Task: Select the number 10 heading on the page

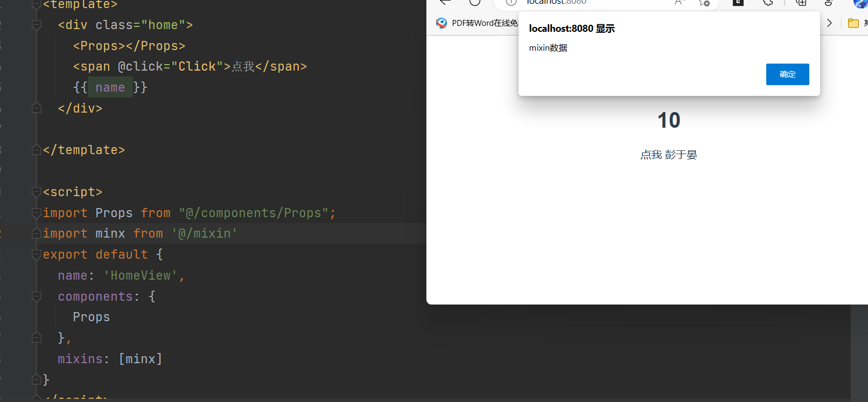Action: pyautogui.click(x=669, y=120)
